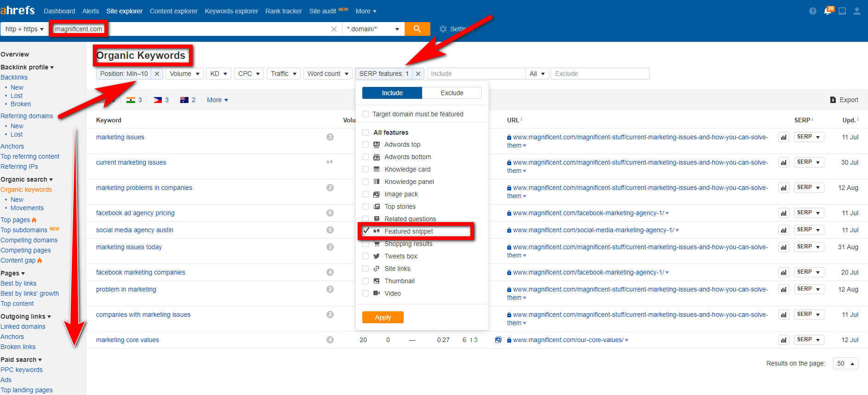Select the Australia flag country

click(184, 100)
